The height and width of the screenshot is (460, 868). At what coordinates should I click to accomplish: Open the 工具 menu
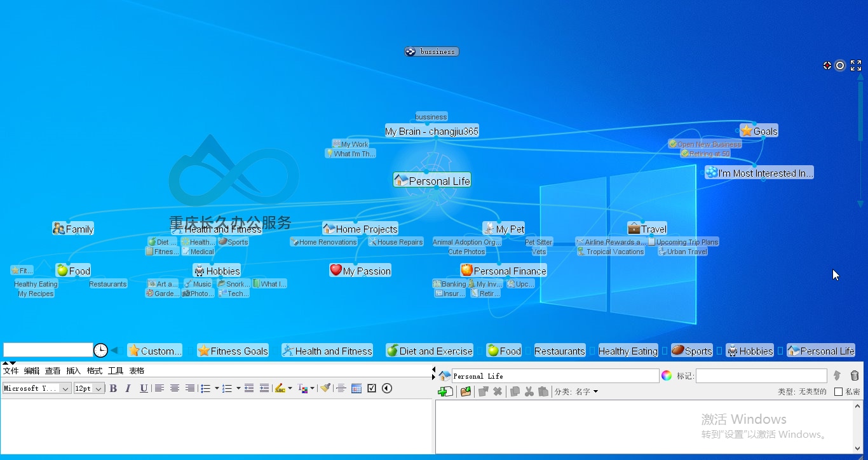click(x=116, y=371)
